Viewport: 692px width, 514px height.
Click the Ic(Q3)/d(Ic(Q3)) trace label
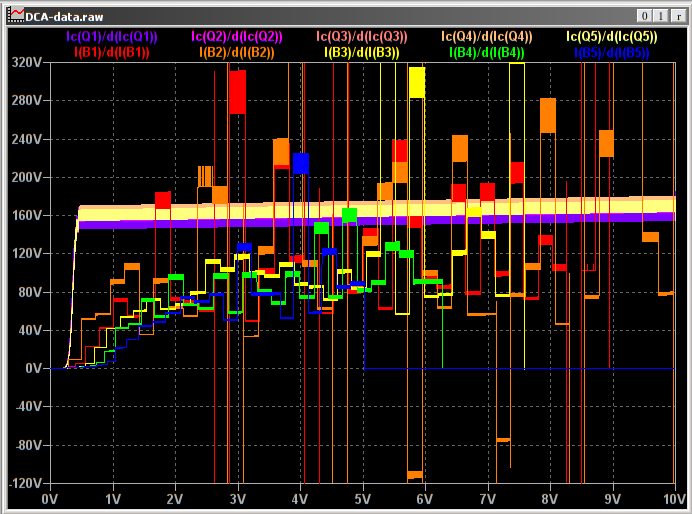coord(362,37)
